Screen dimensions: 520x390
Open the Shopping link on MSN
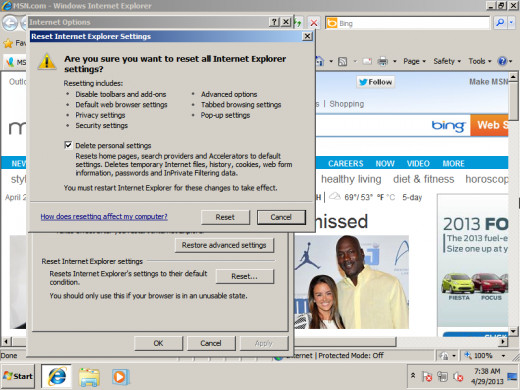click(347, 104)
